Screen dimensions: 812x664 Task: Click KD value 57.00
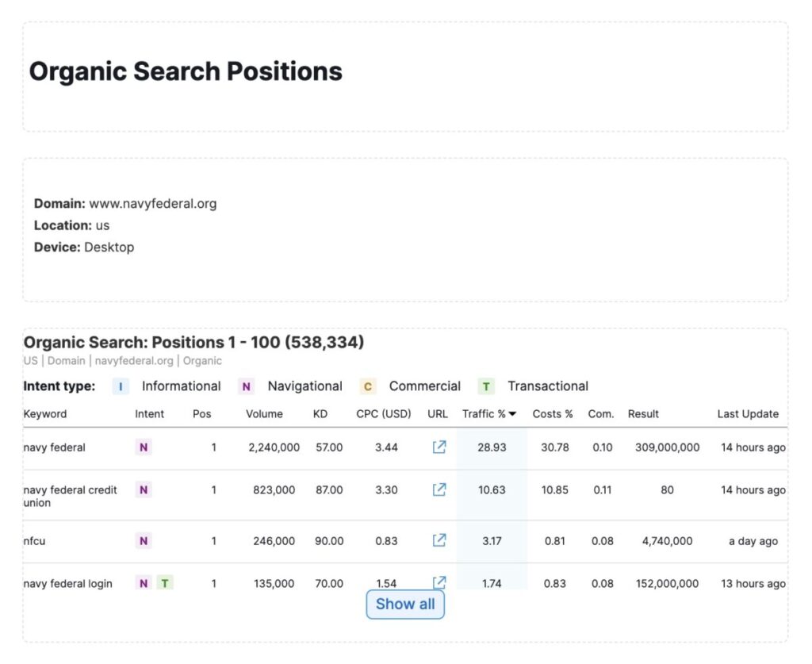tap(329, 447)
